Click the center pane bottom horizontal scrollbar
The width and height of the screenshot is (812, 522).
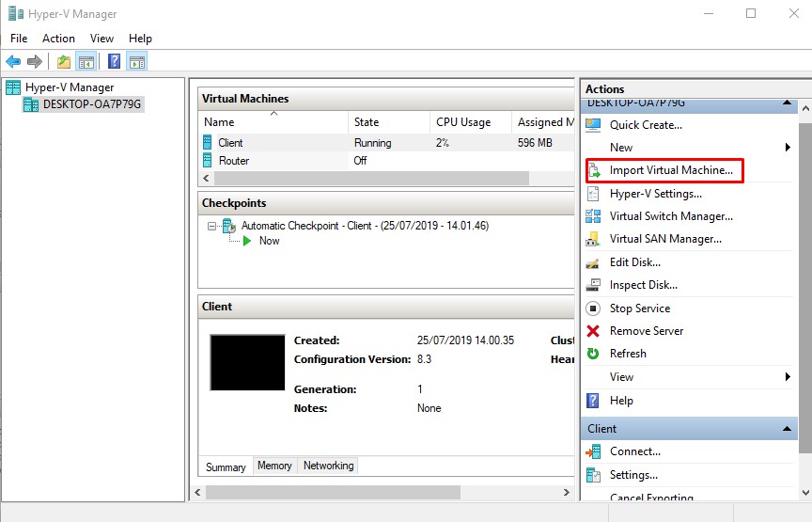pos(333,492)
